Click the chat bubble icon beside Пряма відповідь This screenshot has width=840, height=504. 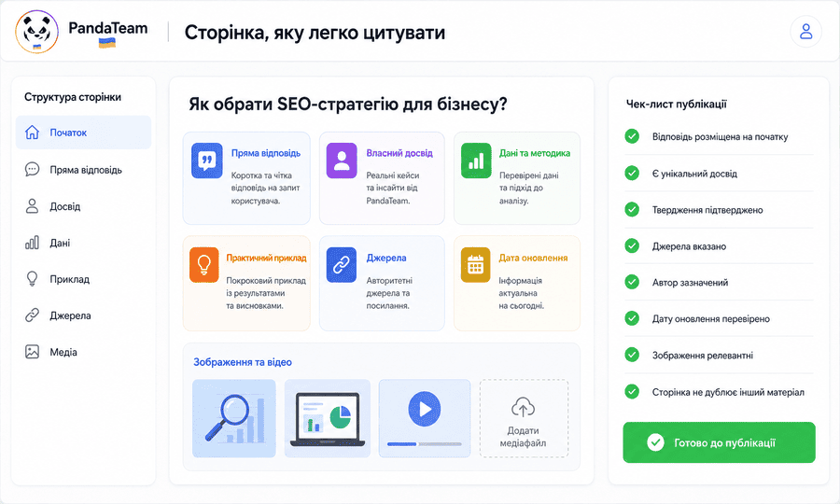[32, 170]
